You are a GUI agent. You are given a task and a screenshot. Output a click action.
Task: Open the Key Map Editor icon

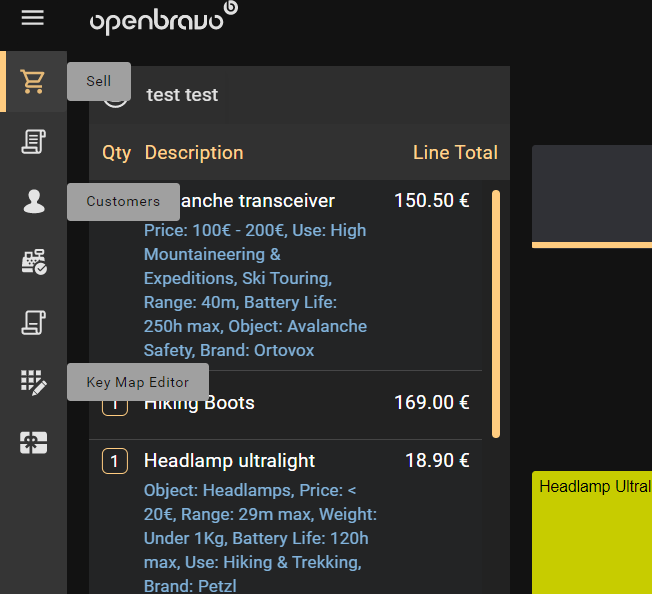pyautogui.click(x=33, y=382)
